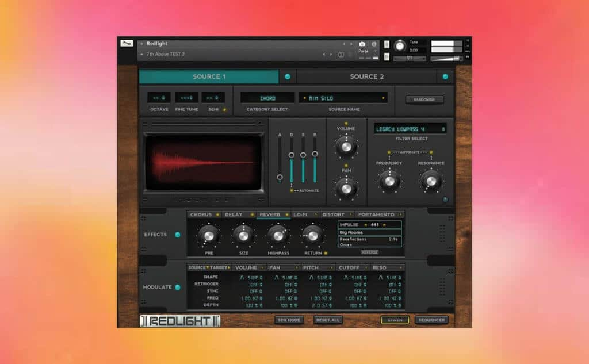Toggle the Source 1 power light
Screen dimensions: 589x364
(x=288, y=76)
